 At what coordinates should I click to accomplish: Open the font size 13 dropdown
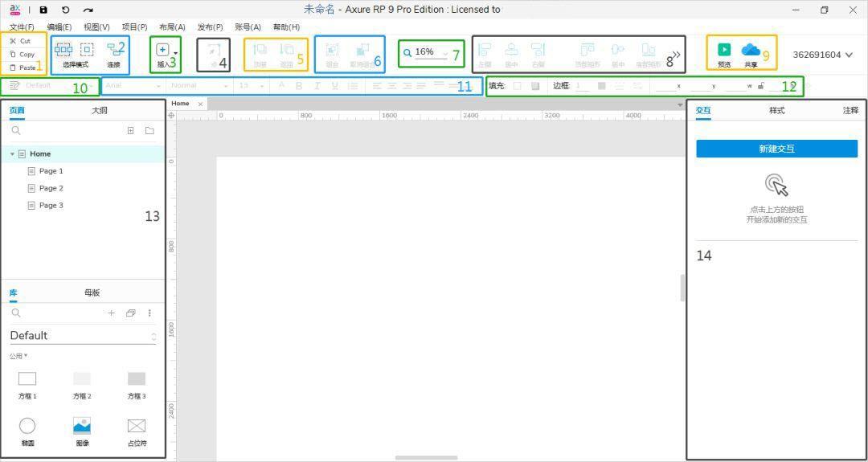(x=252, y=86)
